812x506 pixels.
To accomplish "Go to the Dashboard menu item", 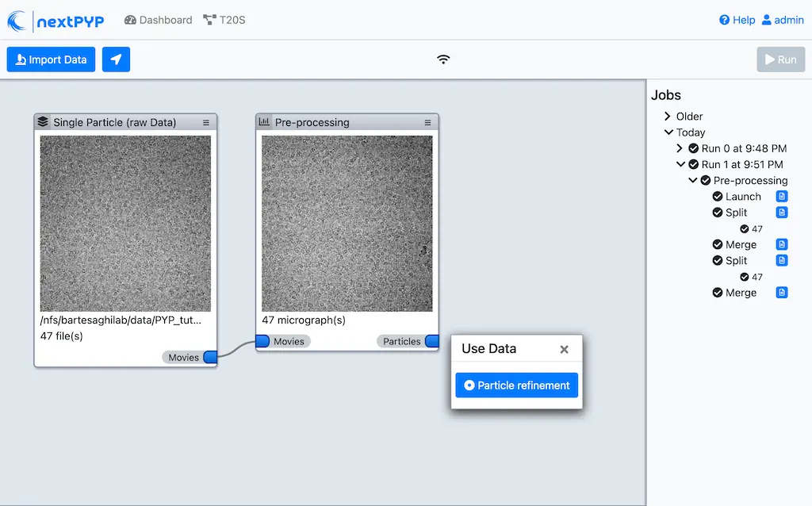I will (x=158, y=20).
